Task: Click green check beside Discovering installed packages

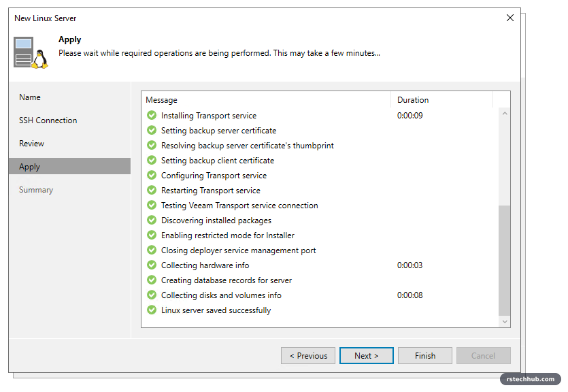Action: [152, 220]
